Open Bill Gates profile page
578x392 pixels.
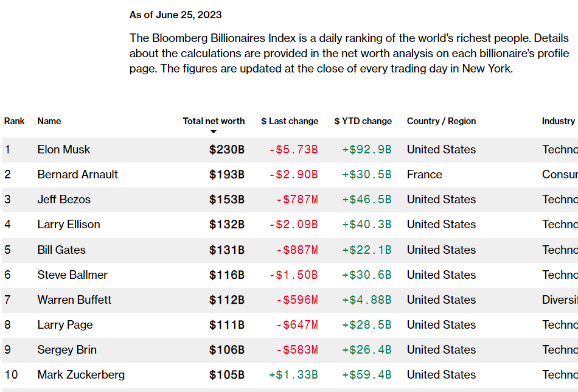pos(61,250)
